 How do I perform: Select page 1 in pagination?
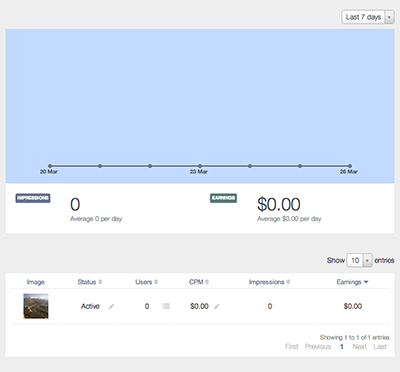pyautogui.click(x=342, y=347)
